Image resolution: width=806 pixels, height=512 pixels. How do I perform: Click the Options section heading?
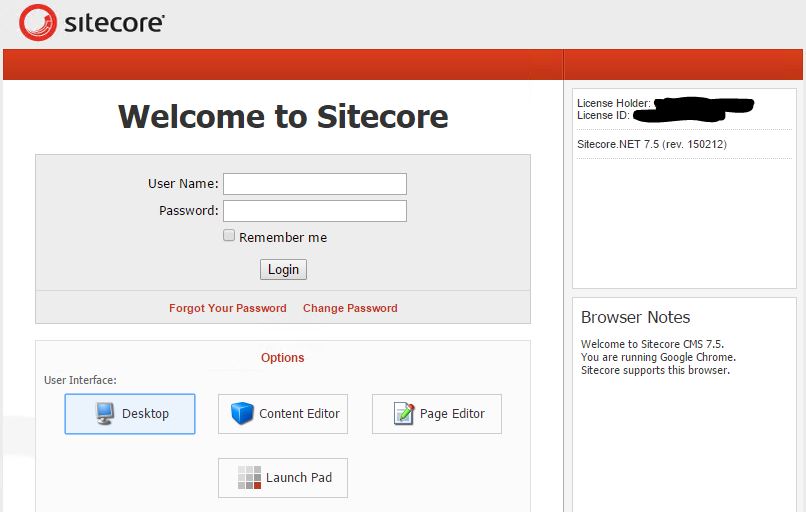(x=282, y=358)
